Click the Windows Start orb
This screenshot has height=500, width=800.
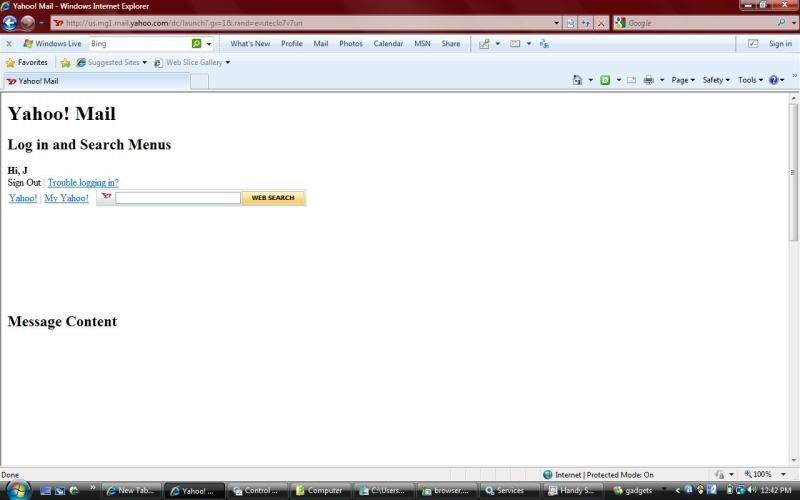(18, 490)
